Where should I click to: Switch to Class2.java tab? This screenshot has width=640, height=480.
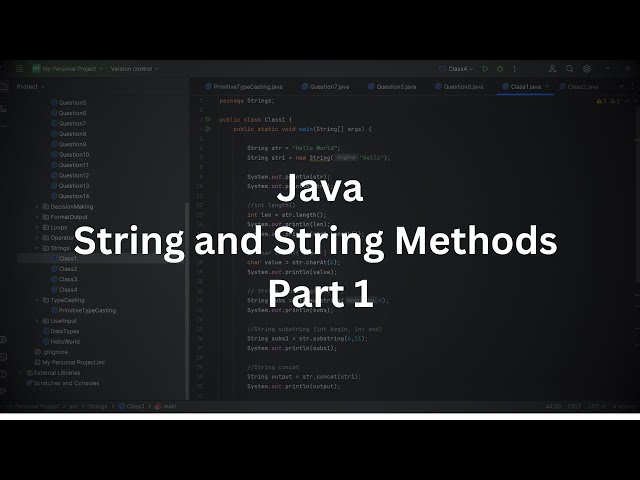(579, 87)
